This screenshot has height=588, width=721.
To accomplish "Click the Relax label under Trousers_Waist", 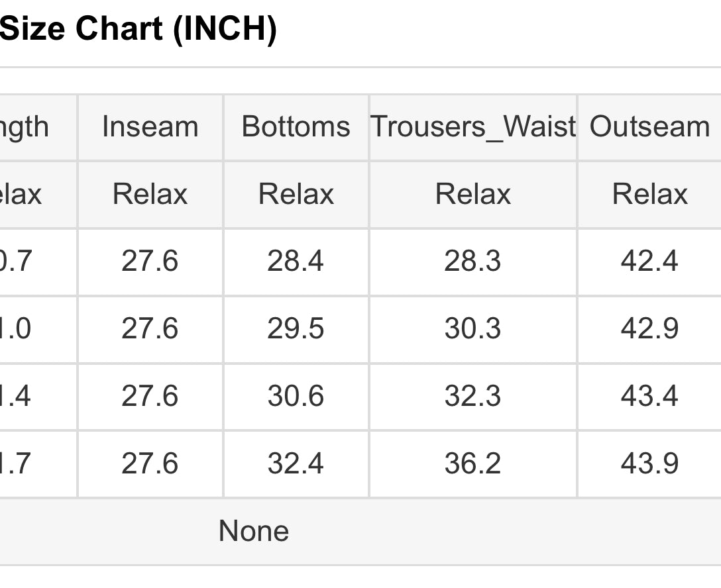I will [472, 194].
